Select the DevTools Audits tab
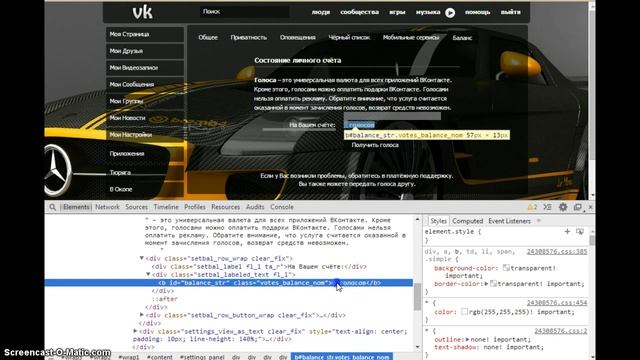 tap(255, 207)
